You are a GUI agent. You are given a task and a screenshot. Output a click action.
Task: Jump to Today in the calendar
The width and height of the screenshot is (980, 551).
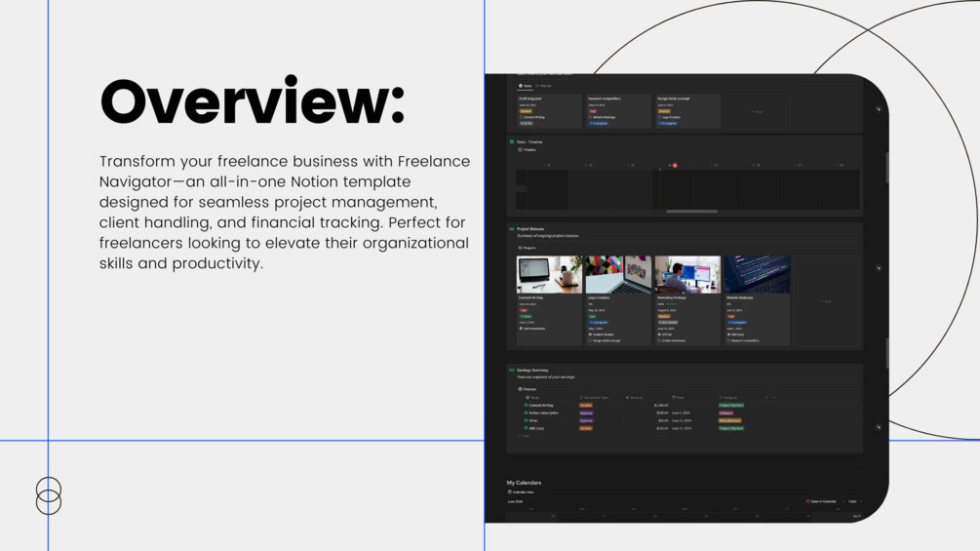(x=852, y=501)
